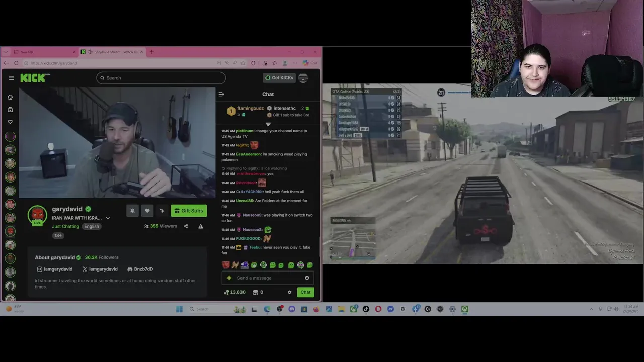Image resolution: width=644 pixels, height=362 pixels.
Task: Click into Kick search field
Action: [161, 78]
